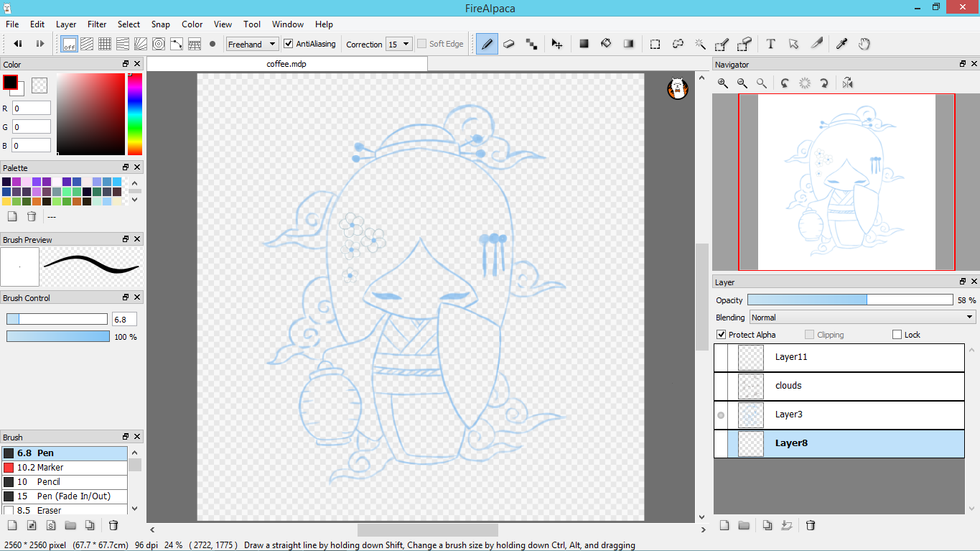Open the Filter menu
This screenshot has height=551, width=980.
[97, 24]
